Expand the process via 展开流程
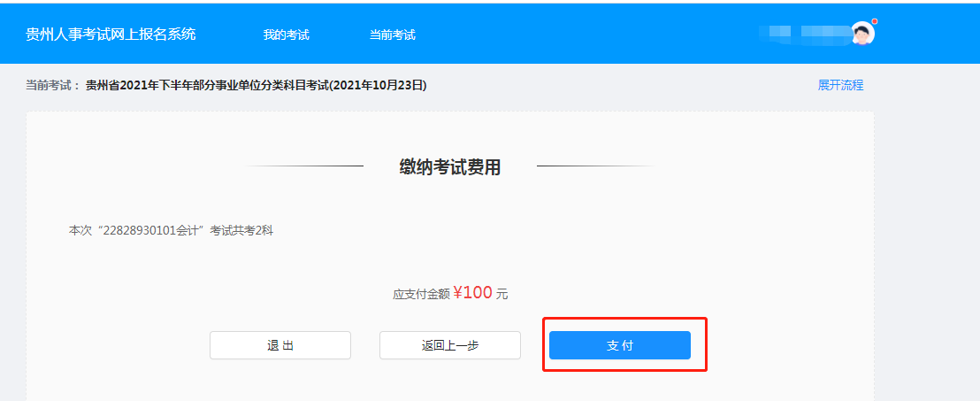 840,85
